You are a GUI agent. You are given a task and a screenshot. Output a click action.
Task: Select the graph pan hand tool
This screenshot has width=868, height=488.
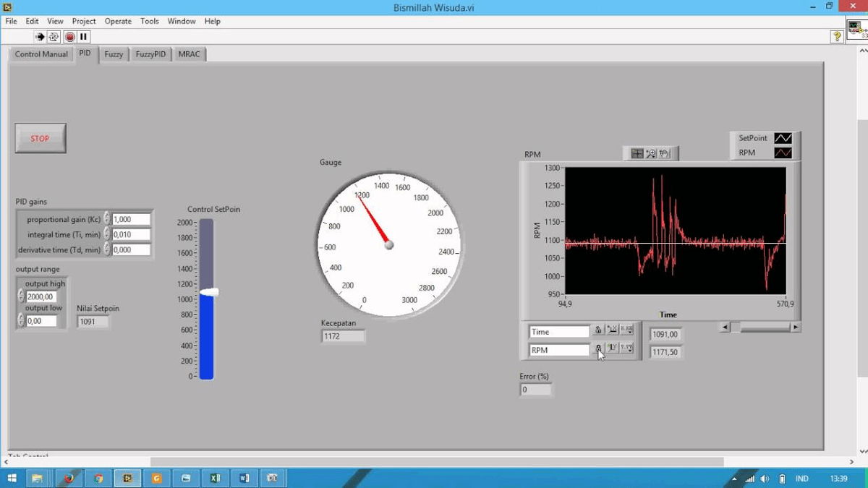pyautogui.click(x=664, y=153)
